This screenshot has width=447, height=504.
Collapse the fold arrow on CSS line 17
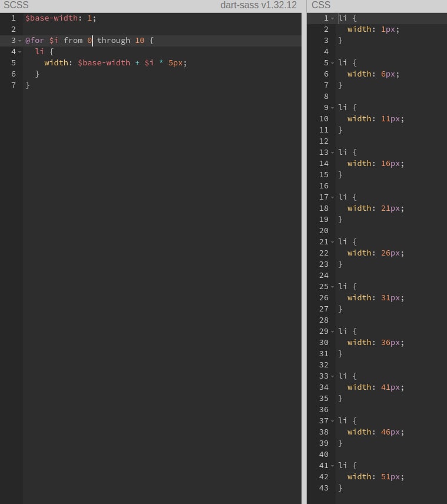pyautogui.click(x=333, y=197)
